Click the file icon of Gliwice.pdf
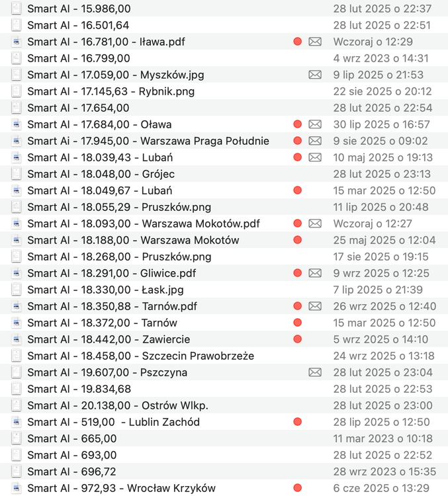The height and width of the screenshot is (496, 448). point(17,273)
